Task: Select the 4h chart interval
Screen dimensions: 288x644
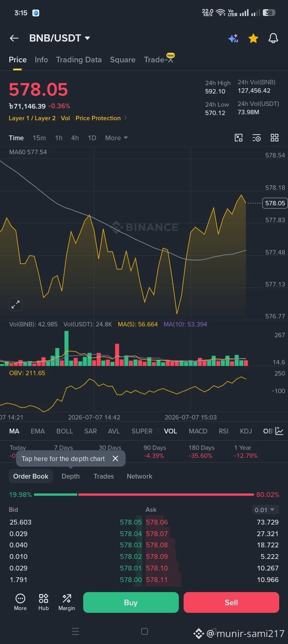Action: pyautogui.click(x=75, y=138)
